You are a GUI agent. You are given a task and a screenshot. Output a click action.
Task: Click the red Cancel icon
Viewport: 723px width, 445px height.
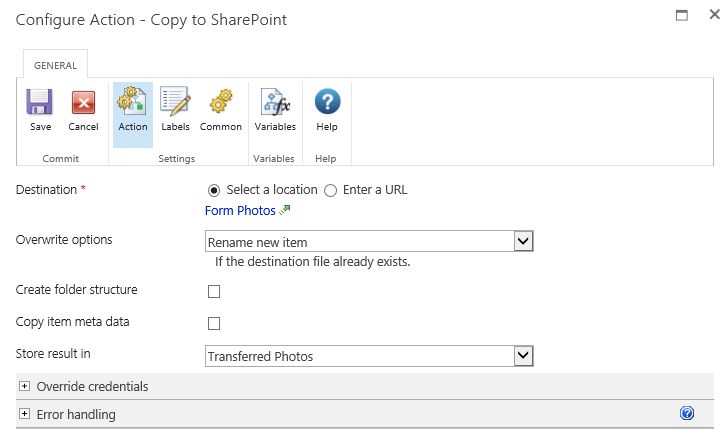tap(83, 102)
